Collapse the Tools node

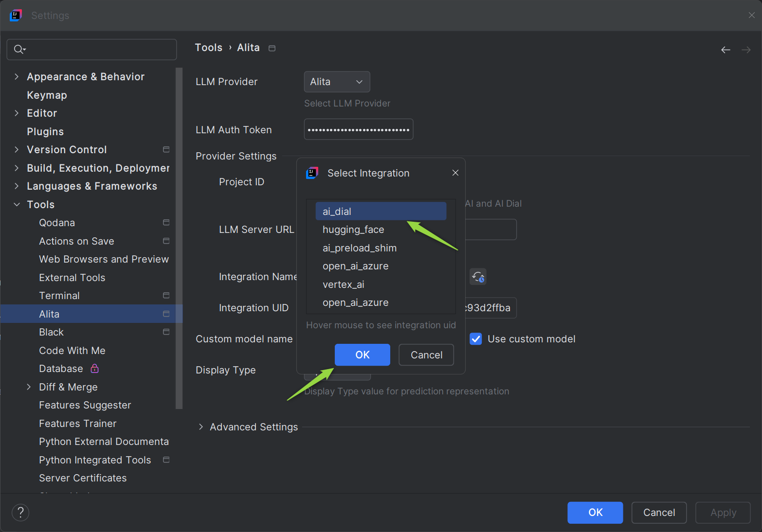(x=17, y=204)
